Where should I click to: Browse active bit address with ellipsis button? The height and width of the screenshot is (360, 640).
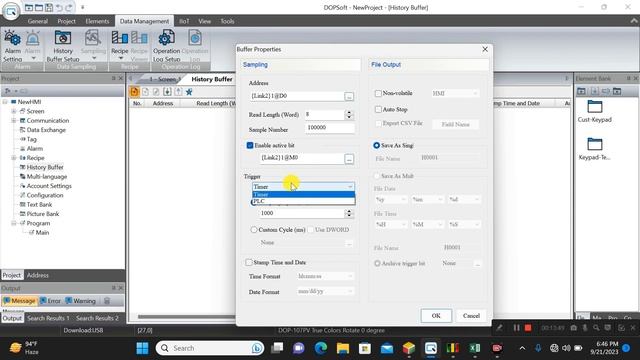(x=349, y=158)
